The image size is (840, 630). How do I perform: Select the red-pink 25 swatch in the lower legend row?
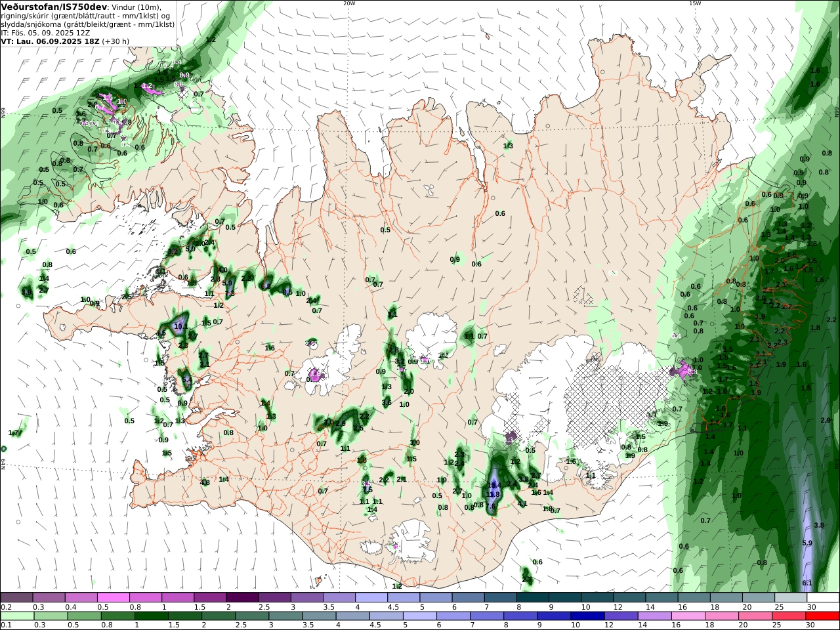tap(789, 616)
